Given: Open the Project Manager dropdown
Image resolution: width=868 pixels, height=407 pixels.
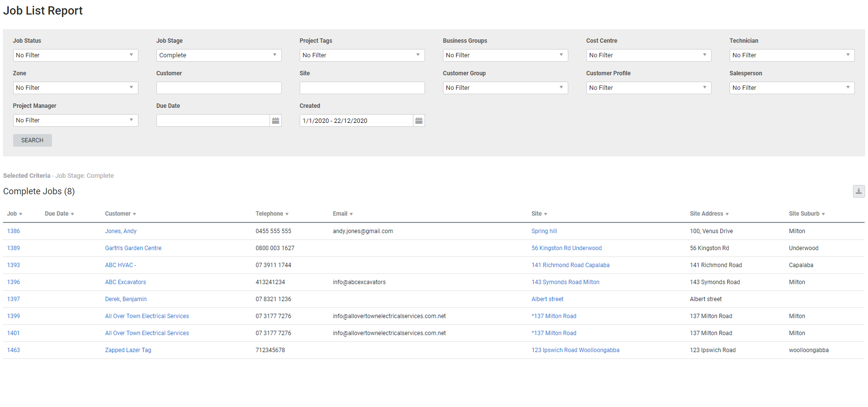Looking at the screenshot, I should [x=75, y=120].
